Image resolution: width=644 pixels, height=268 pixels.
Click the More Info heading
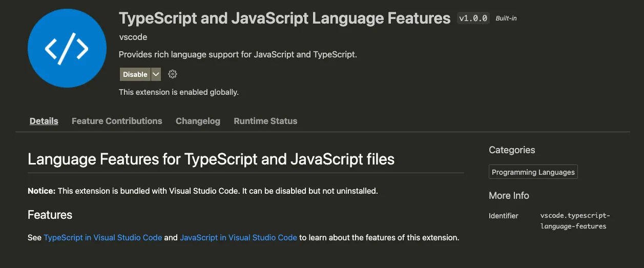coord(509,196)
